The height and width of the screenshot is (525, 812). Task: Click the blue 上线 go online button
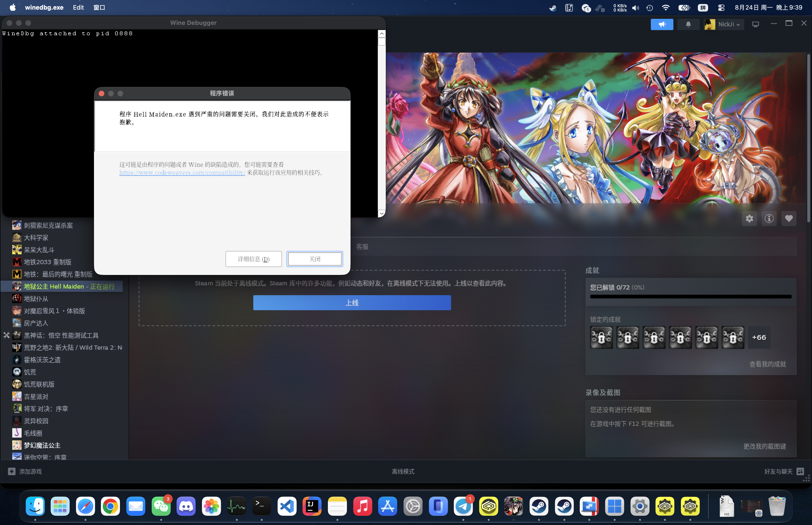point(352,303)
